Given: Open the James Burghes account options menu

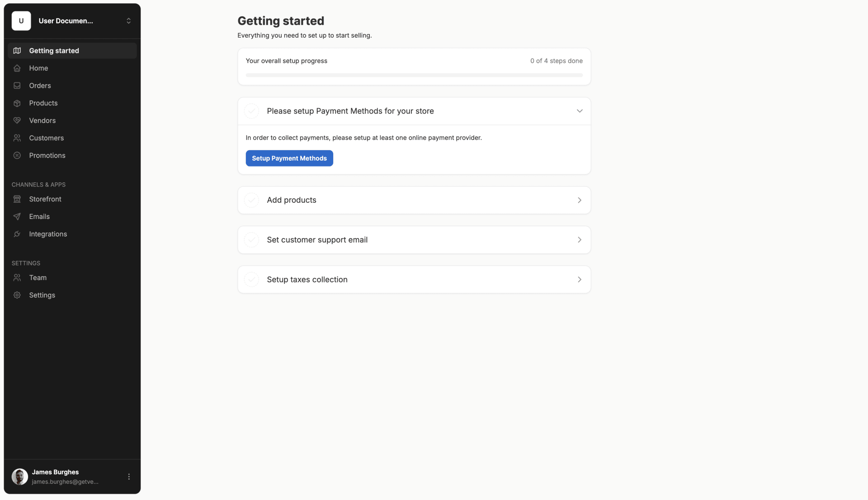Looking at the screenshot, I should coord(129,476).
